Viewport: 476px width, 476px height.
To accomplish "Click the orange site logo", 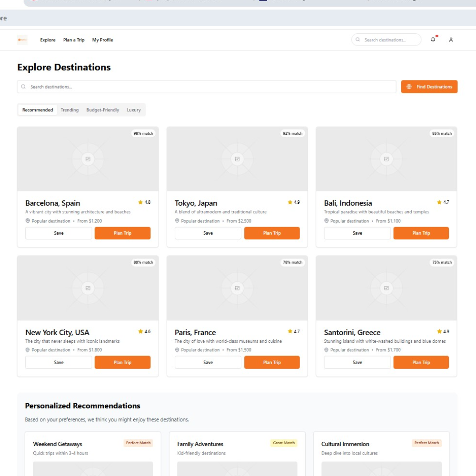I will coord(22,40).
